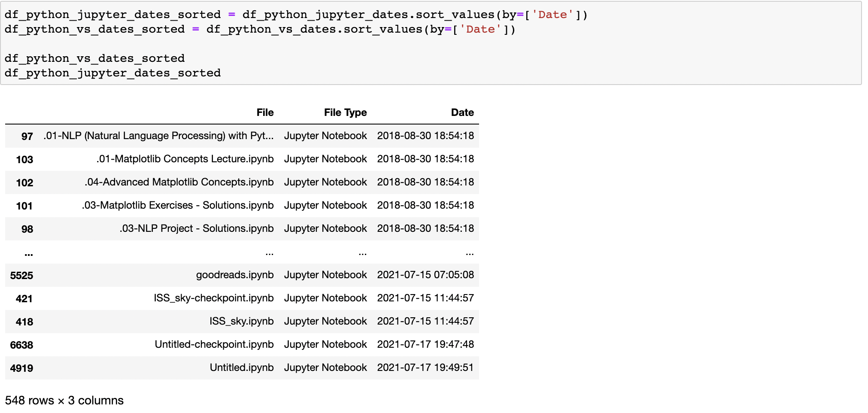Click date '2021-07-17 19:47:48'
This screenshot has width=868, height=413.
tap(425, 344)
